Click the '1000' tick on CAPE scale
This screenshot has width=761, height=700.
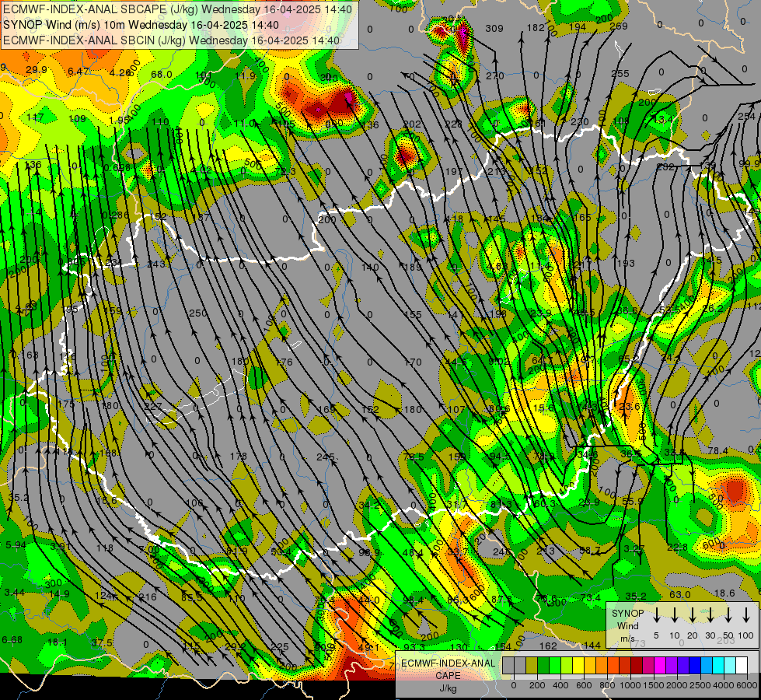pos(630,685)
